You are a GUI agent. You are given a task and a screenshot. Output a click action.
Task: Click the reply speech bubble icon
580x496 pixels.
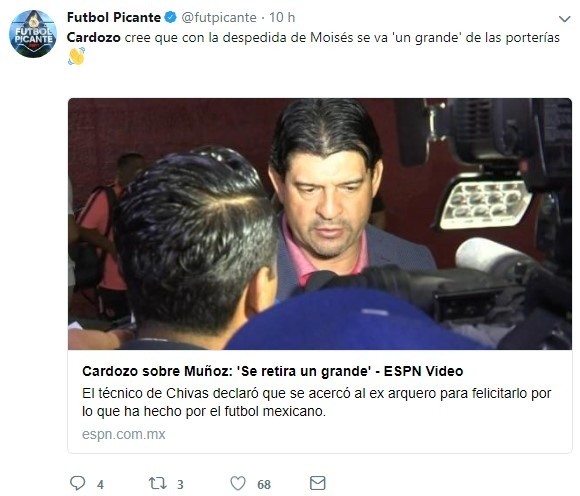(x=78, y=483)
